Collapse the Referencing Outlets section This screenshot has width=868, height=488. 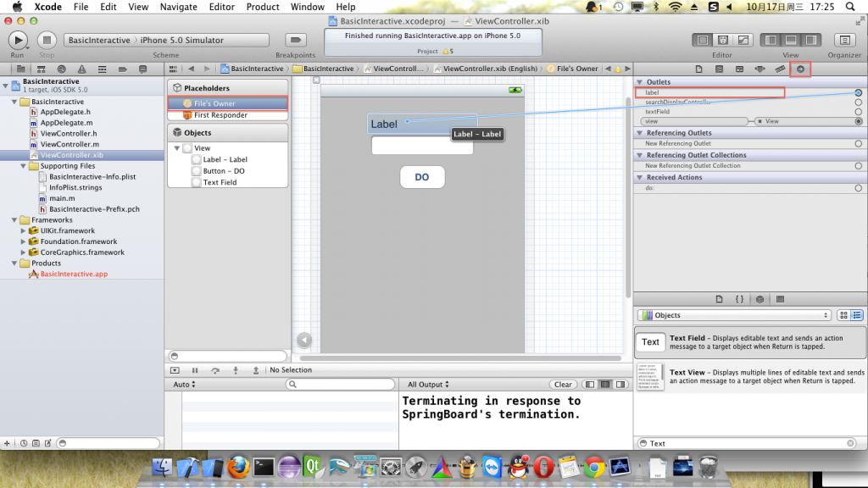[640, 133]
